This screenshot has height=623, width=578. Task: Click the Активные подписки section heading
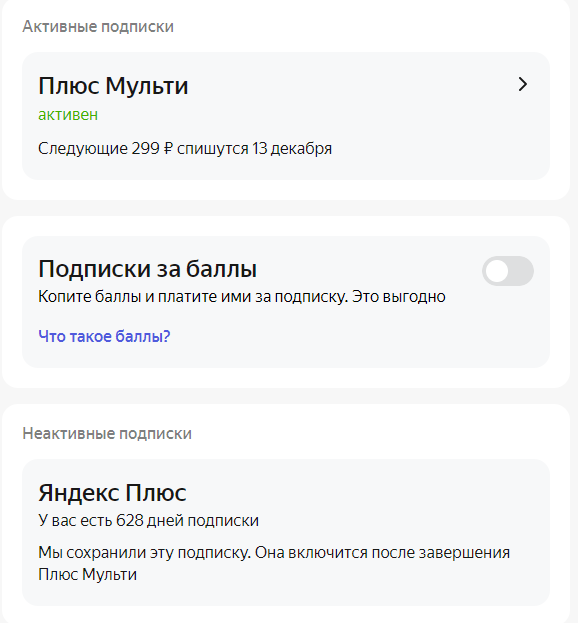tap(98, 27)
